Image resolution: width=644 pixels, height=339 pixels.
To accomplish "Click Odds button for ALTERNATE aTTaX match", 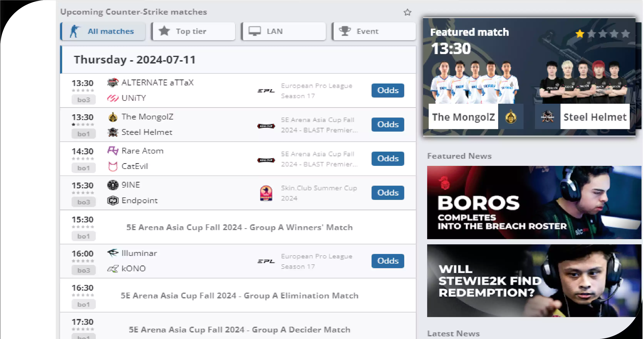I will 387,90.
